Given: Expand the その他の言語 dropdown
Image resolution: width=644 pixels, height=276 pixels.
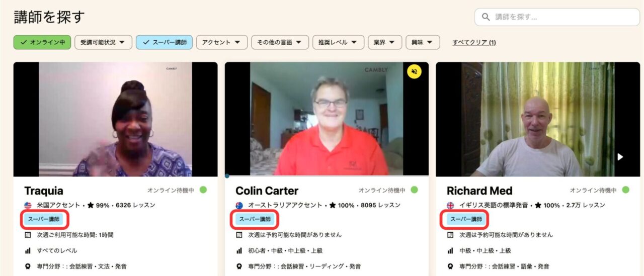Looking at the screenshot, I should click(x=280, y=42).
